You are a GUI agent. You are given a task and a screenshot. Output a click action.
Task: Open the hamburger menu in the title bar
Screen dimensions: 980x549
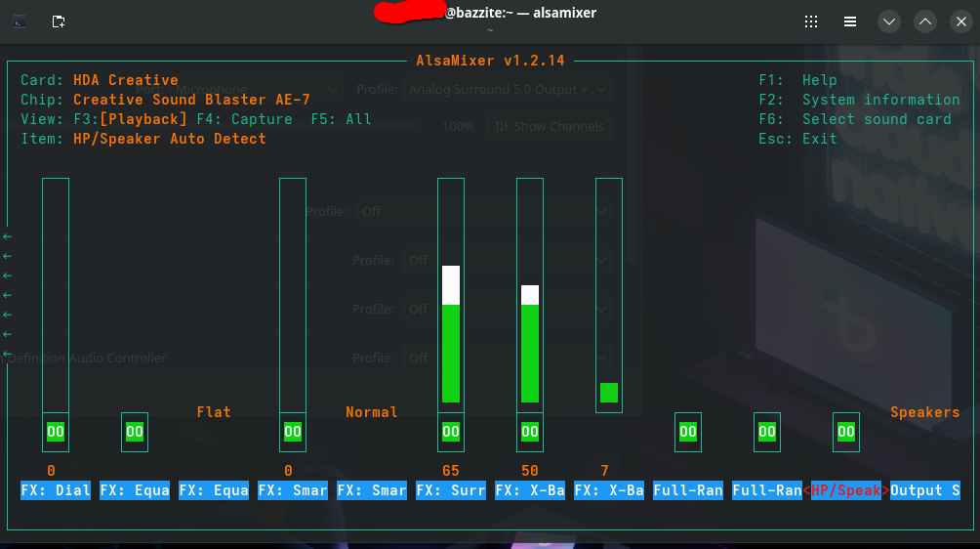[850, 21]
